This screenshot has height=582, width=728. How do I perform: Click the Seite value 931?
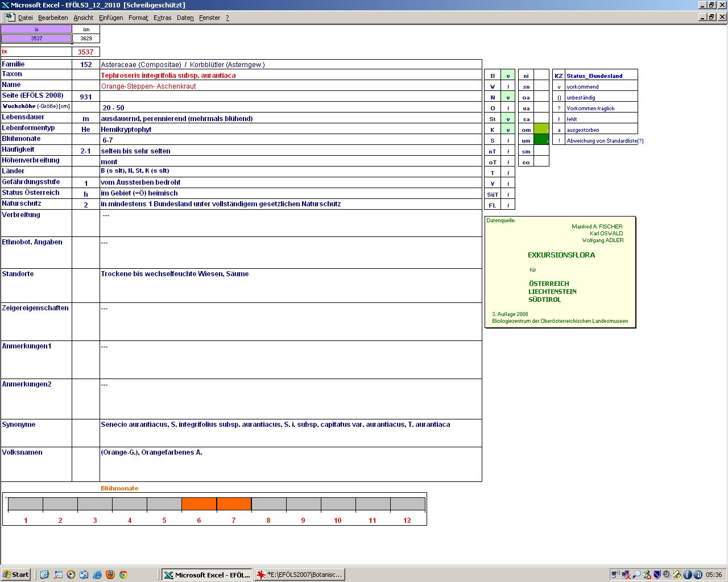coord(86,97)
